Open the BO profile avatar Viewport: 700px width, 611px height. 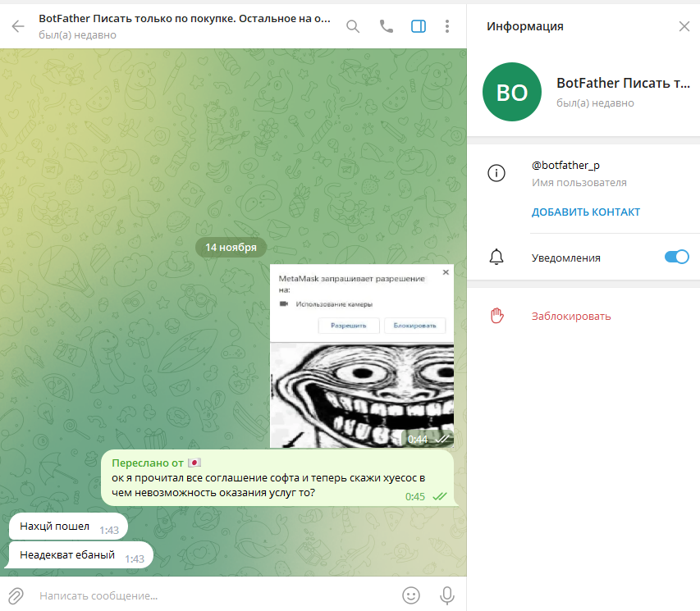point(511,92)
